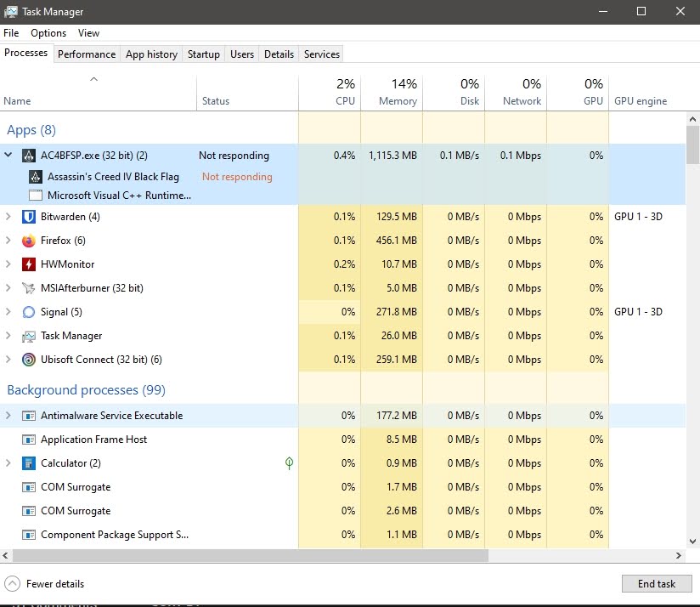The height and width of the screenshot is (607, 700).
Task: Open the Options menu
Action: point(48,33)
